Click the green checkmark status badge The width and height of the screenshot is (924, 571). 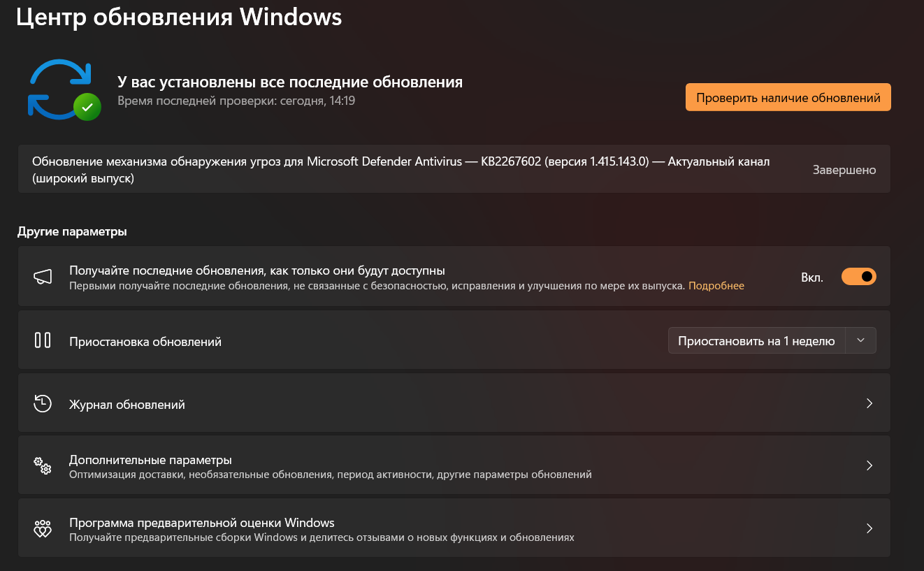point(87,106)
